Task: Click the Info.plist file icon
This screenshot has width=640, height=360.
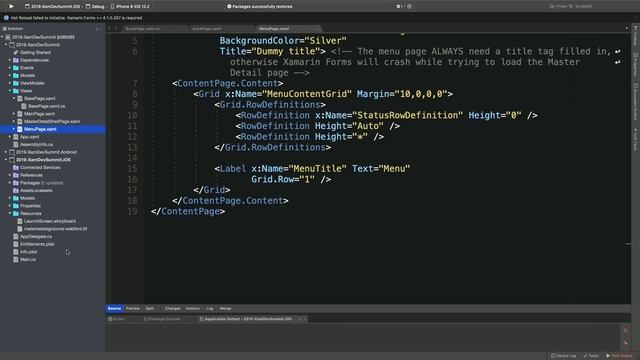Action: coord(16,252)
